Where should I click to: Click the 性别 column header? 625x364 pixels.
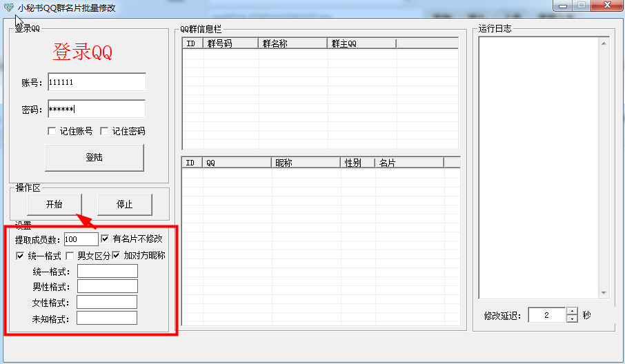[358, 163]
